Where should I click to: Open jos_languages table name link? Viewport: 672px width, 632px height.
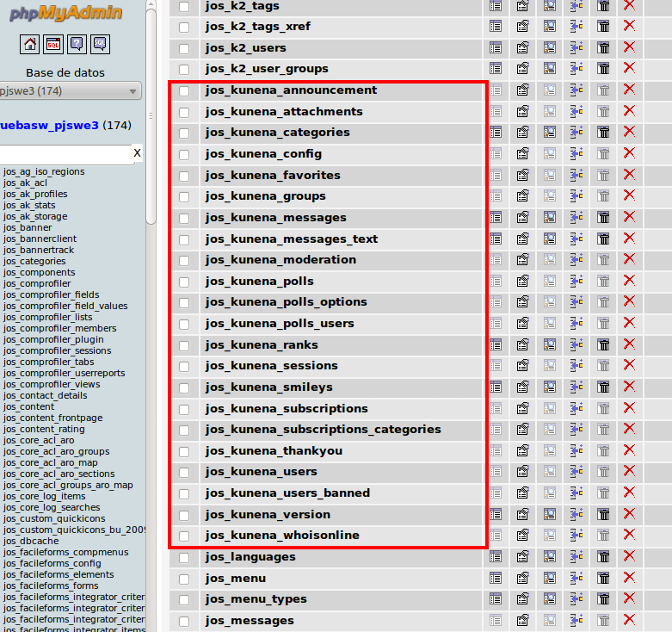(250, 557)
